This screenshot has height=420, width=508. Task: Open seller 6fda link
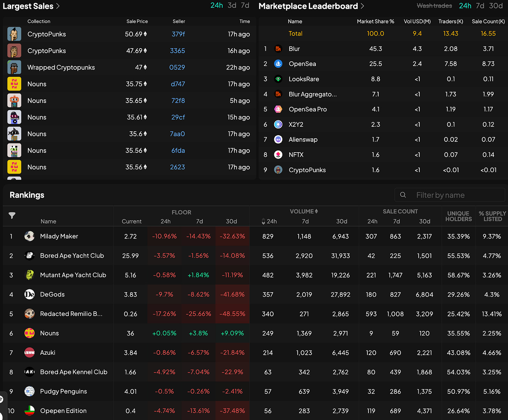178,150
